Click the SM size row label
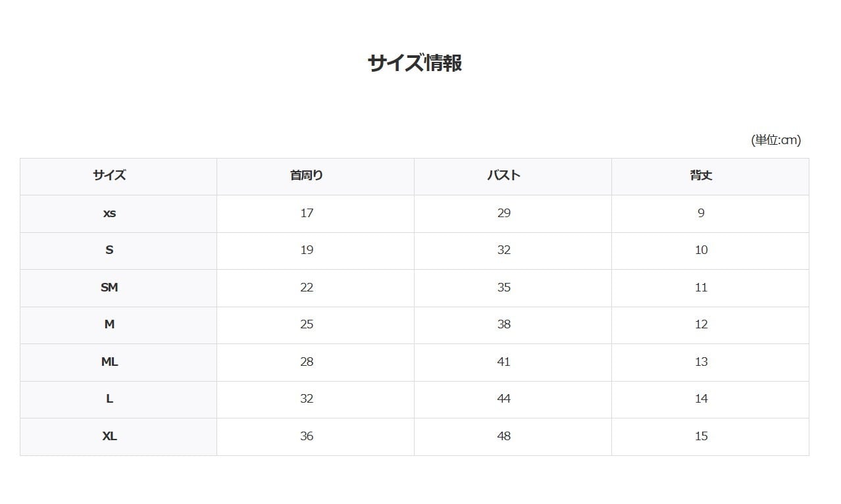Image resolution: width=841 pixels, height=504 pixels. click(x=109, y=288)
